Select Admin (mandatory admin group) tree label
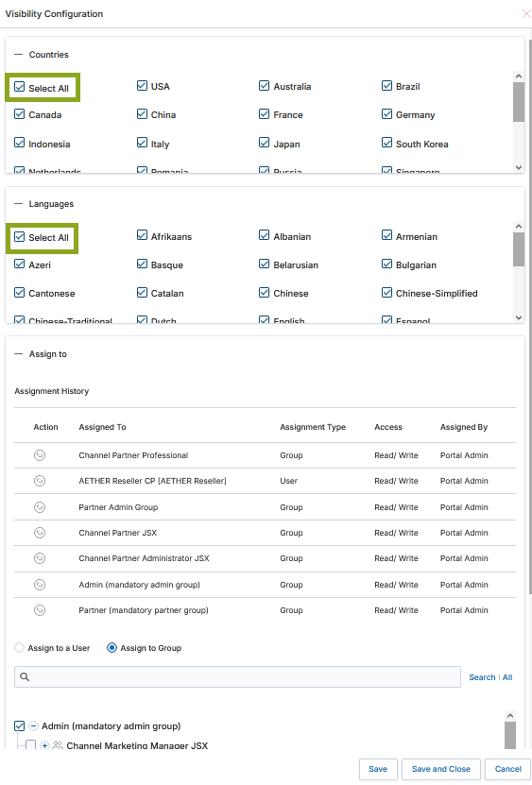Image resolution: width=532 pixels, height=785 pixels. [x=112, y=725]
